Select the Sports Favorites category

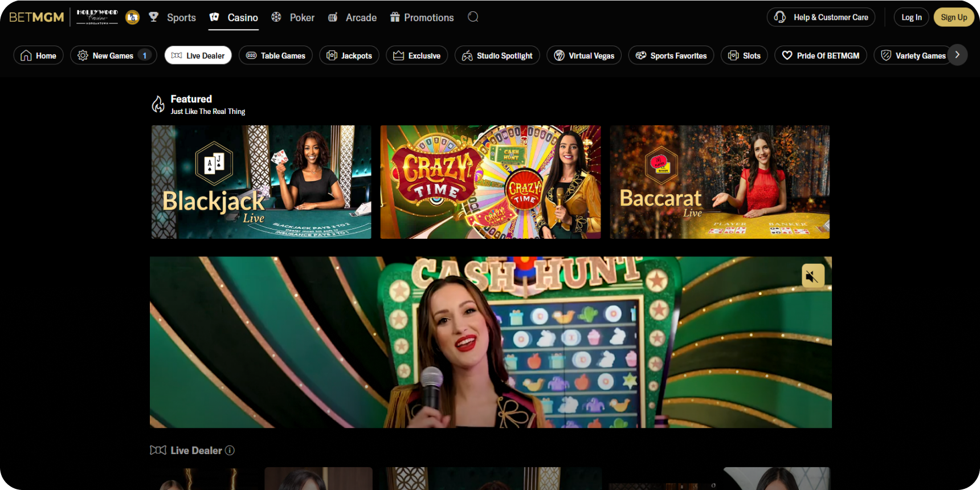tap(671, 55)
